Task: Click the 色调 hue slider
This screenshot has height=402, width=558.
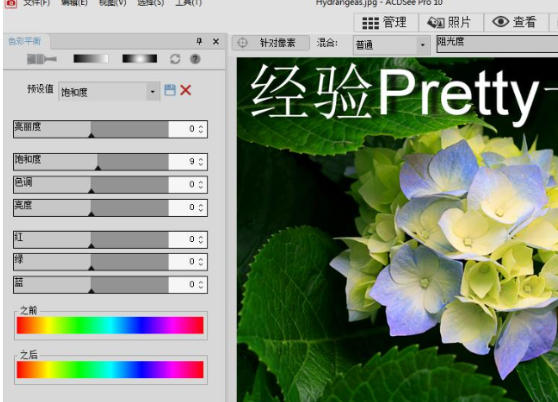Action: 91,185
